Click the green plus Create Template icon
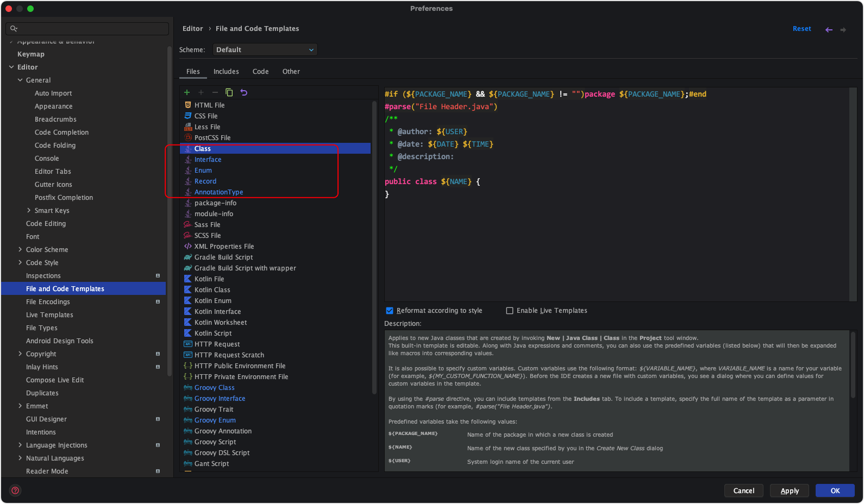 (x=187, y=92)
